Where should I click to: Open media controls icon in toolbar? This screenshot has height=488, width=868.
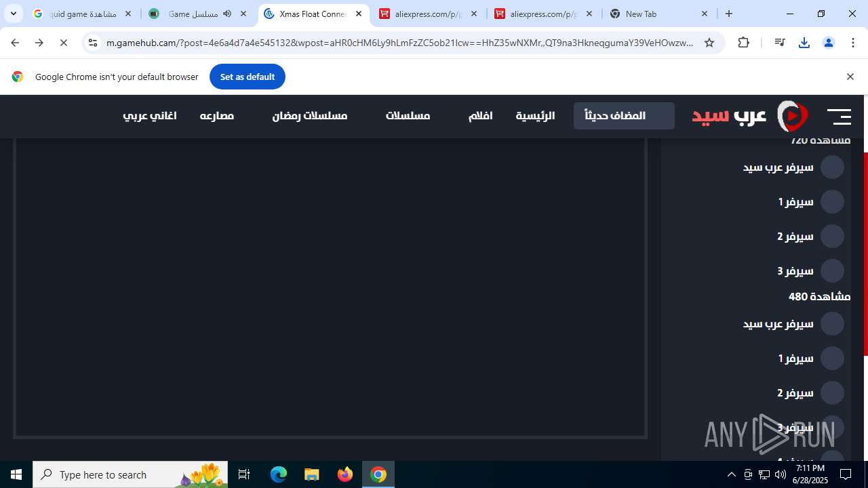point(780,43)
